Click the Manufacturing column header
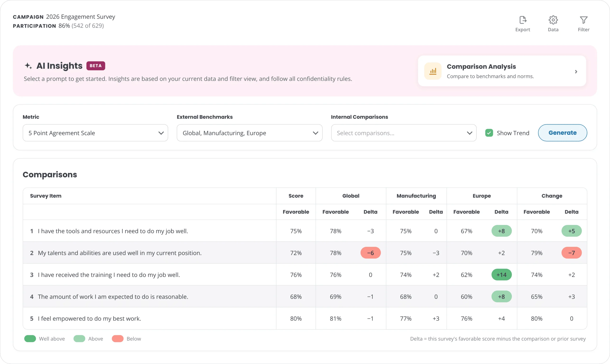The height and width of the screenshot is (364, 610). pyautogui.click(x=416, y=196)
